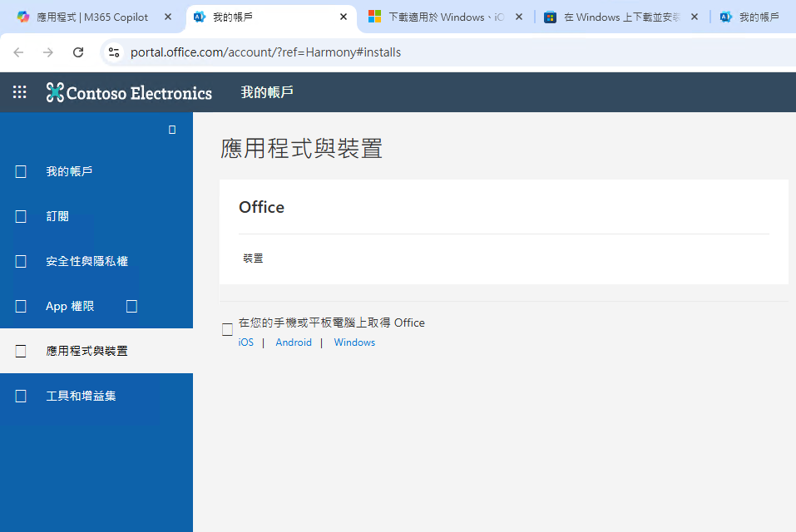The image size is (796, 532).
Task: Click the 應用程式與裝置 page heading
Action: tap(302, 149)
